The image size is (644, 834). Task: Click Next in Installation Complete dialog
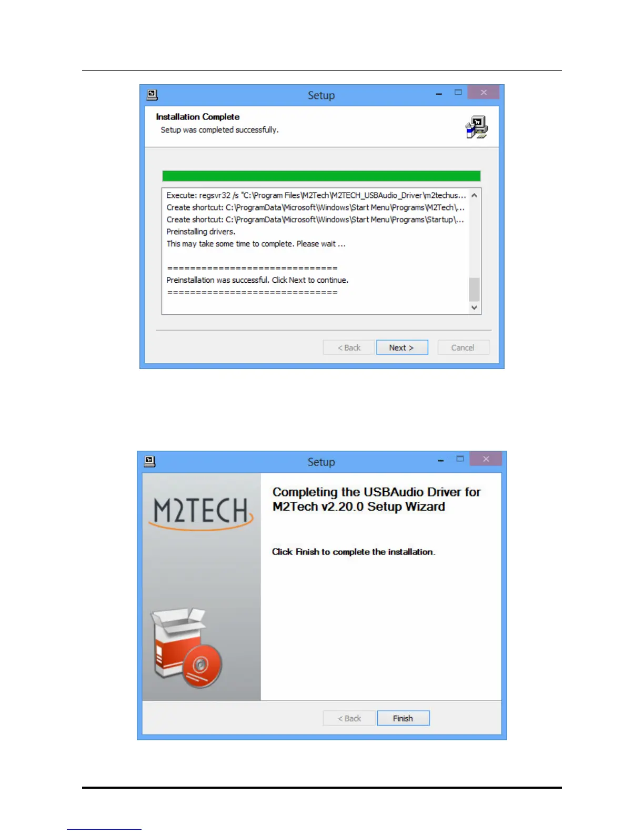(x=402, y=347)
